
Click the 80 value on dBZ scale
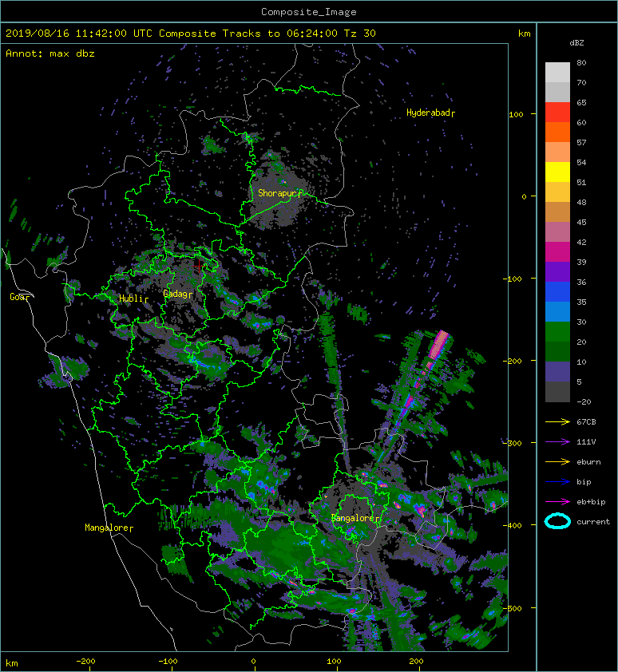coord(581,62)
